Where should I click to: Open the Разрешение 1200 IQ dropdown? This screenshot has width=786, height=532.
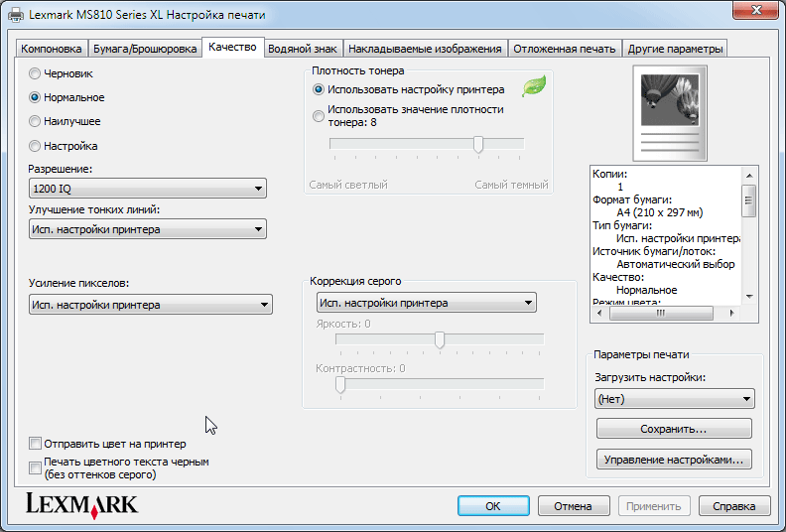[x=147, y=189]
